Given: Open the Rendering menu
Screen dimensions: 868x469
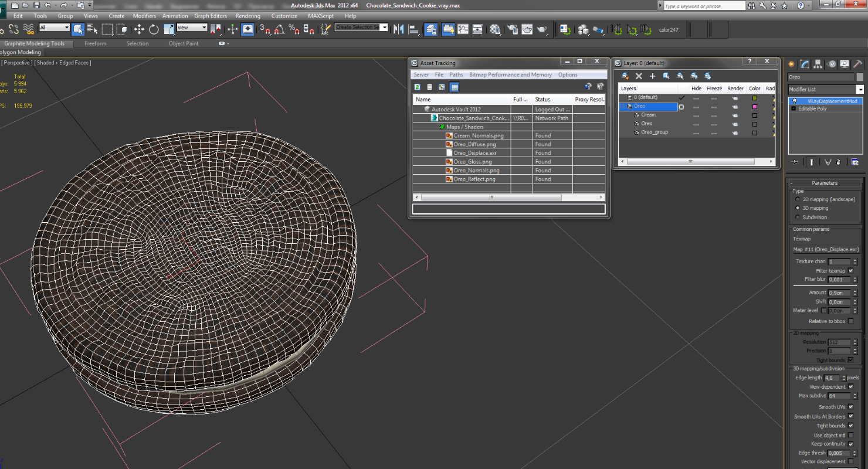Looking at the screenshot, I should point(248,16).
